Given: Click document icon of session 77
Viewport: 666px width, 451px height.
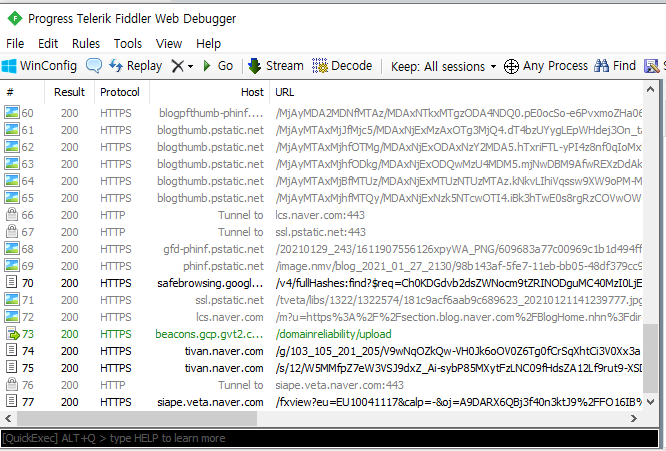Looking at the screenshot, I should (x=12, y=401).
